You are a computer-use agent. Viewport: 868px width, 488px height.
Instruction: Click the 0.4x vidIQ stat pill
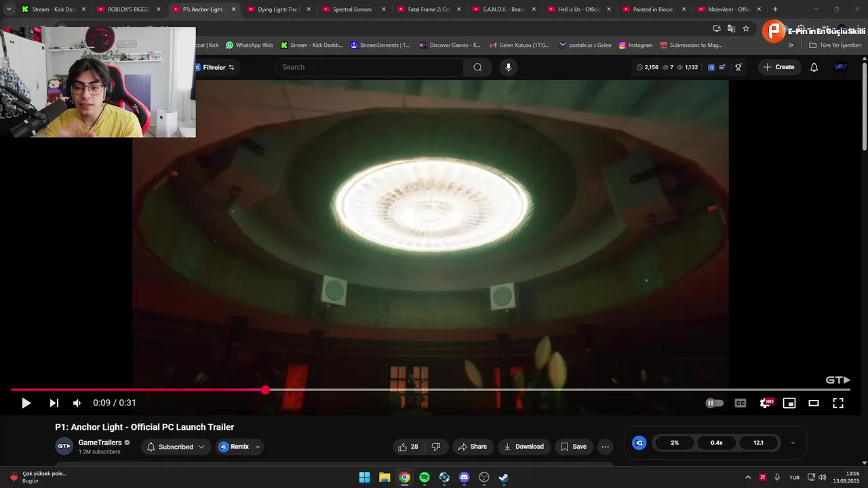(717, 443)
